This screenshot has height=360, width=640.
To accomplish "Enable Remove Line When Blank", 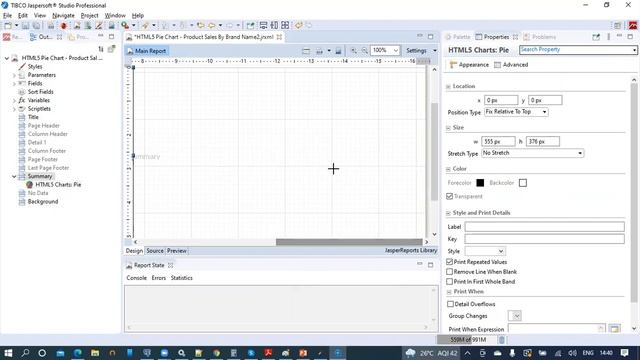I will click(x=450, y=271).
